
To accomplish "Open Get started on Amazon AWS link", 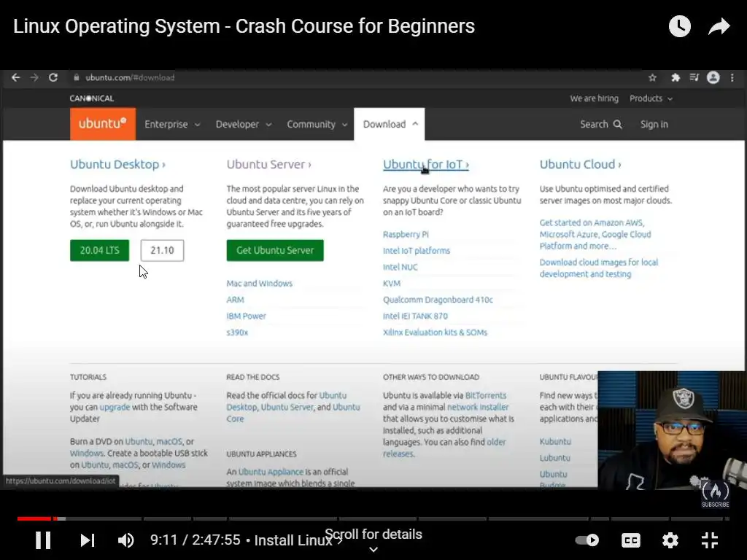I will tap(595, 234).
